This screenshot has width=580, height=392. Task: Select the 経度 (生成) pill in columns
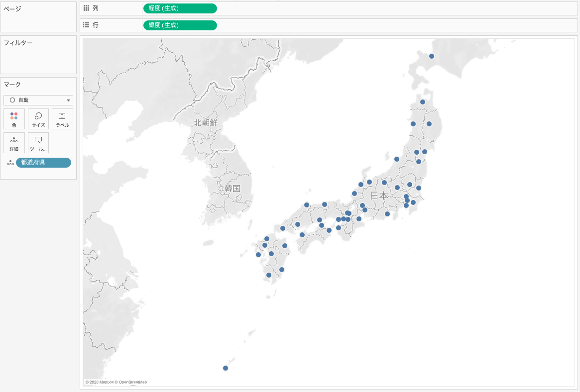[x=180, y=8]
